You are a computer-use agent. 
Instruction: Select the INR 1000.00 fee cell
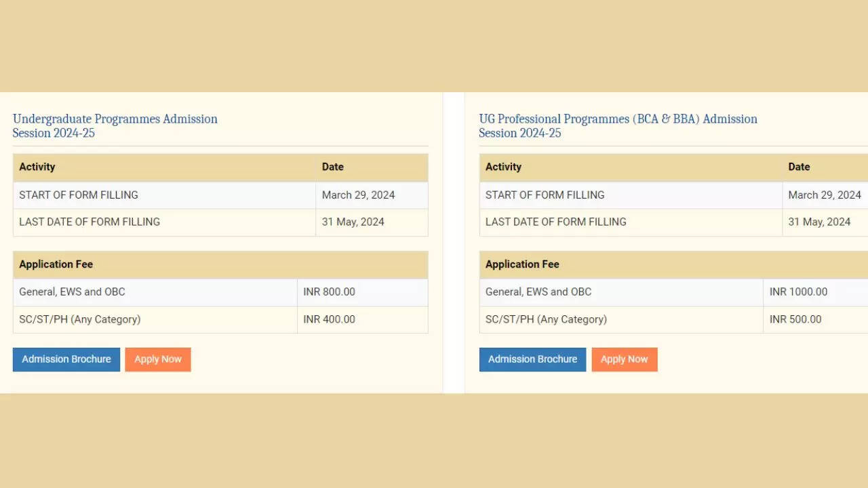798,292
